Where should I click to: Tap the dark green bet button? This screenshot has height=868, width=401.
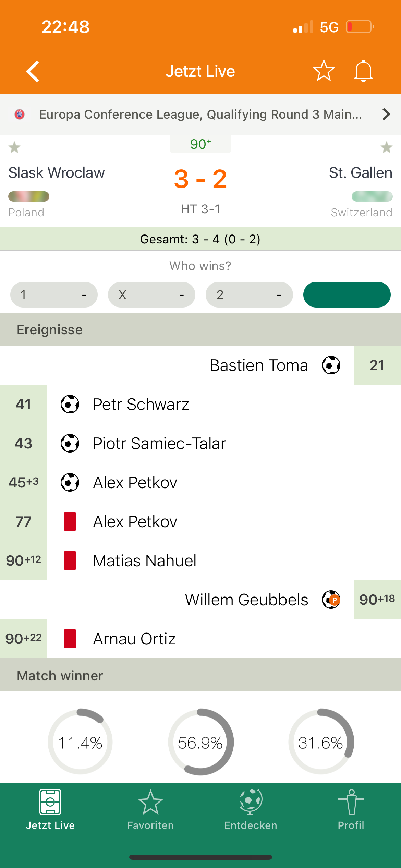[347, 294]
